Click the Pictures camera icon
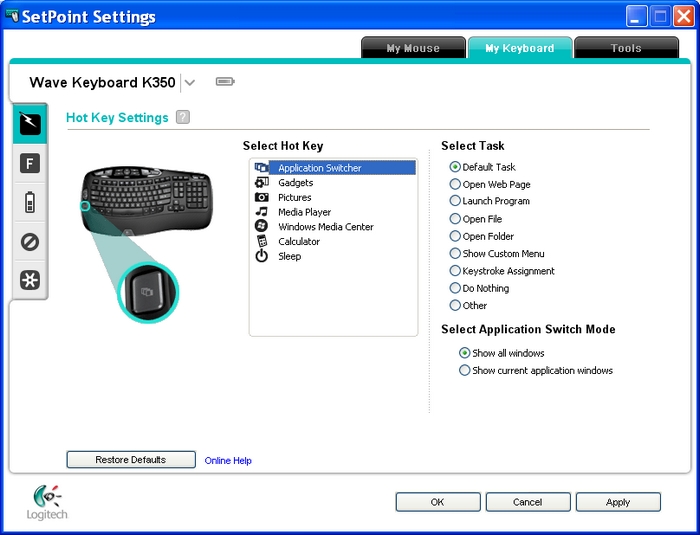This screenshot has height=535, width=700. point(261,197)
